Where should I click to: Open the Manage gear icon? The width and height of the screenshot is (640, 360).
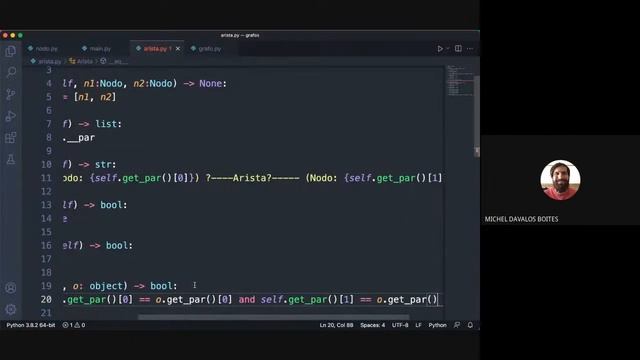[x=11, y=309]
